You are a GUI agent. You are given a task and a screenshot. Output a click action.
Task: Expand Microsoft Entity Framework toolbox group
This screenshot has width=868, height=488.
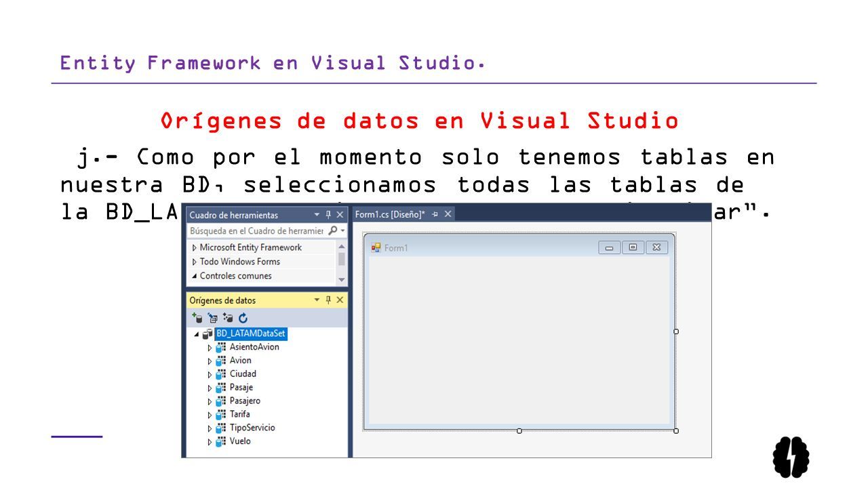tap(195, 248)
